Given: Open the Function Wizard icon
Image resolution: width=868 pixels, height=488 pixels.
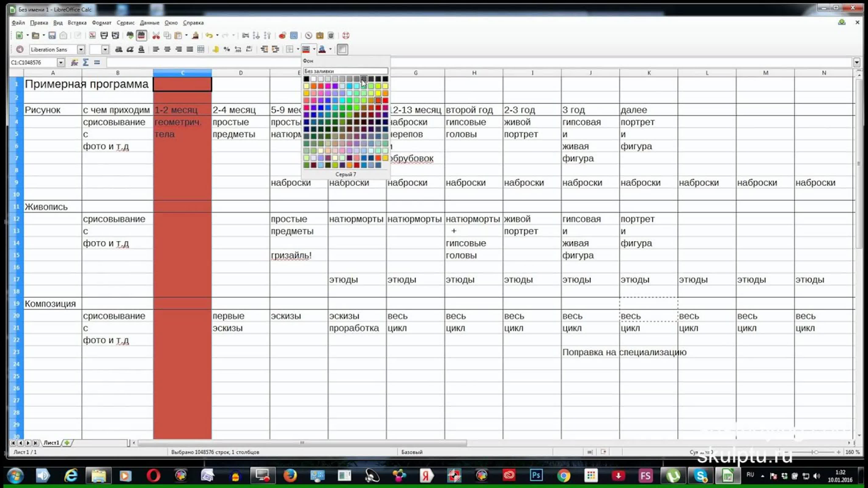Looking at the screenshot, I should point(74,62).
